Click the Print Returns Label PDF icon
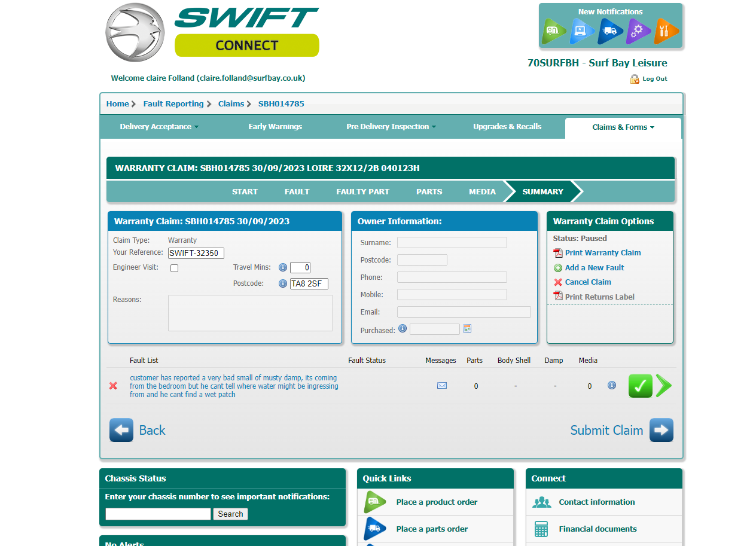The width and height of the screenshot is (756, 546). [x=558, y=297]
